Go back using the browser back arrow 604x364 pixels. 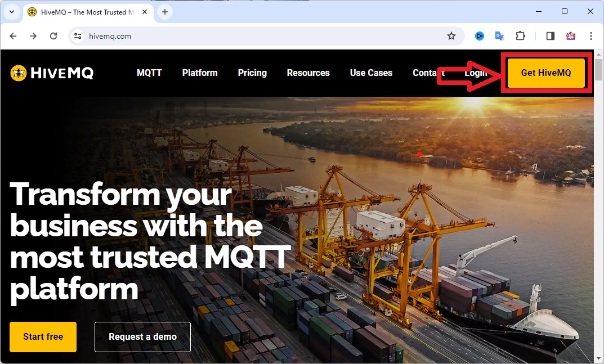coord(13,36)
